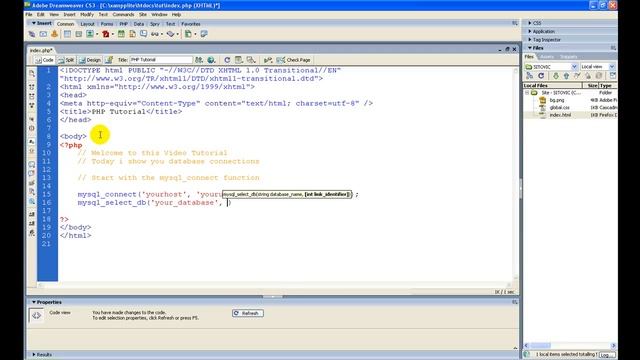
Task: Toggle the Live Data view icon
Action: pos(109,60)
